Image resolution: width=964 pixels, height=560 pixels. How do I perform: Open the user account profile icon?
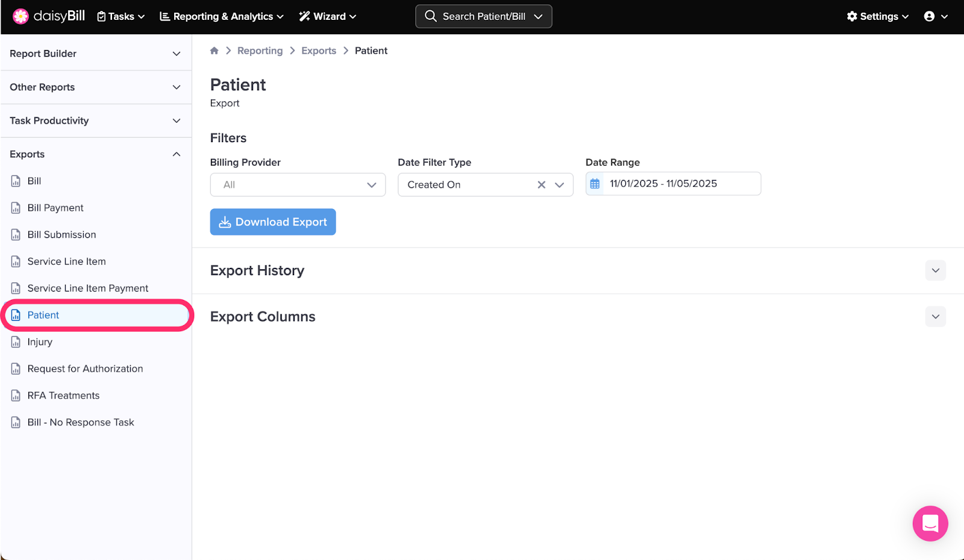click(x=929, y=16)
